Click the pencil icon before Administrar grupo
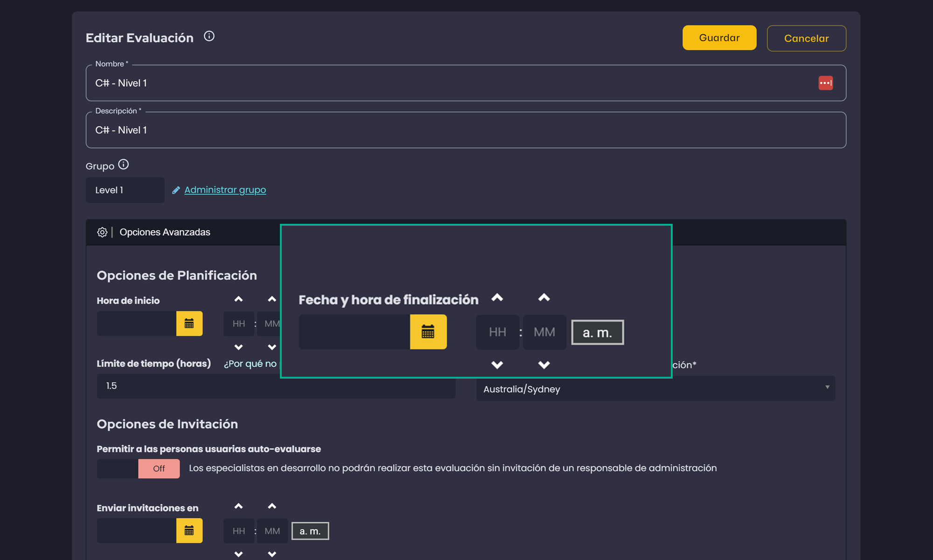The image size is (933, 560). (176, 190)
